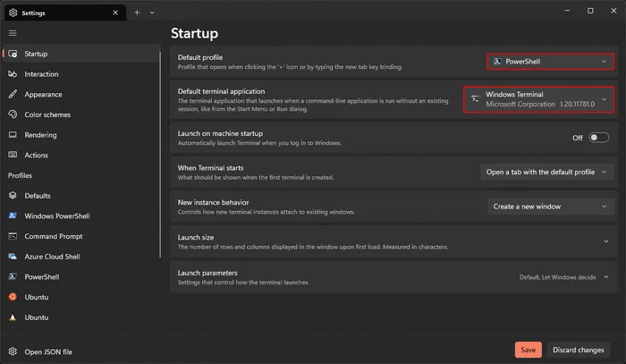Go to Rendering settings
Viewport: 626px width, 364px height.
[80, 135]
